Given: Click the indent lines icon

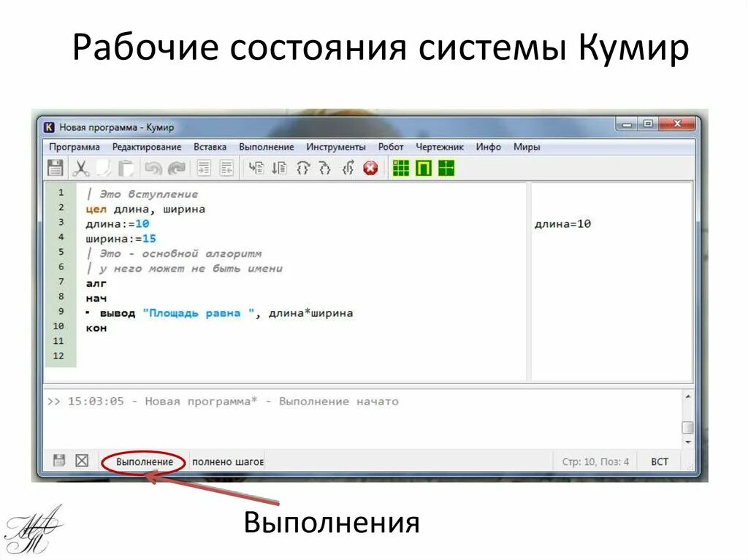Looking at the screenshot, I should tap(204, 169).
